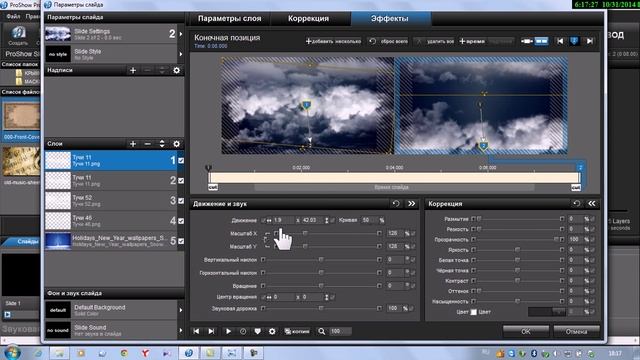Click the копия button in the bottom toolbar
The height and width of the screenshot is (360, 640).
click(297, 331)
